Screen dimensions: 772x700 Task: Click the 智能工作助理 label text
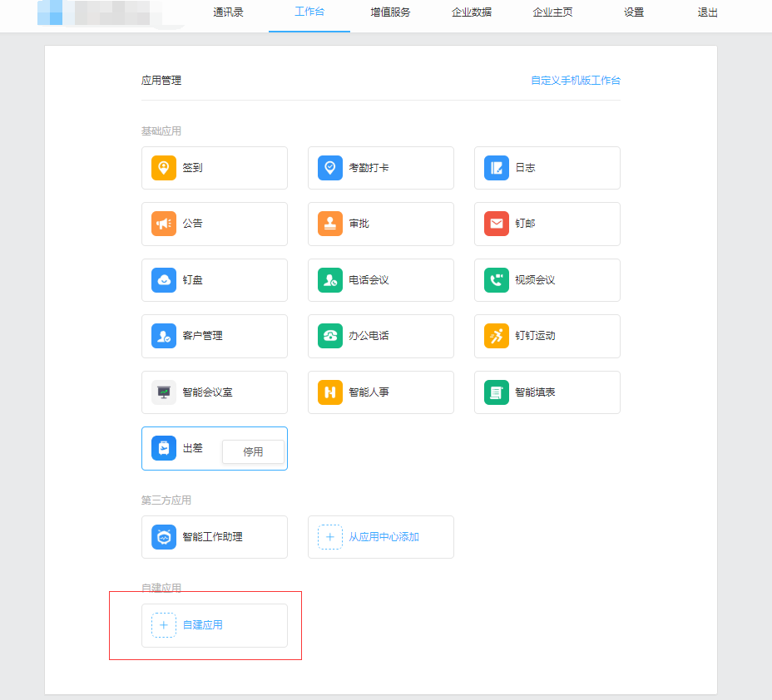(212, 537)
